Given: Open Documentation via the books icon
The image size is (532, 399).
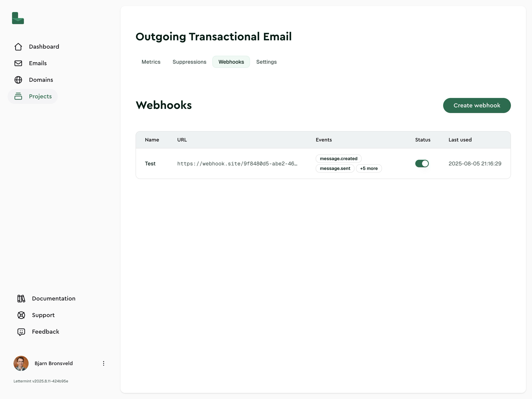Looking at the screenshot, I should (21, 299).
